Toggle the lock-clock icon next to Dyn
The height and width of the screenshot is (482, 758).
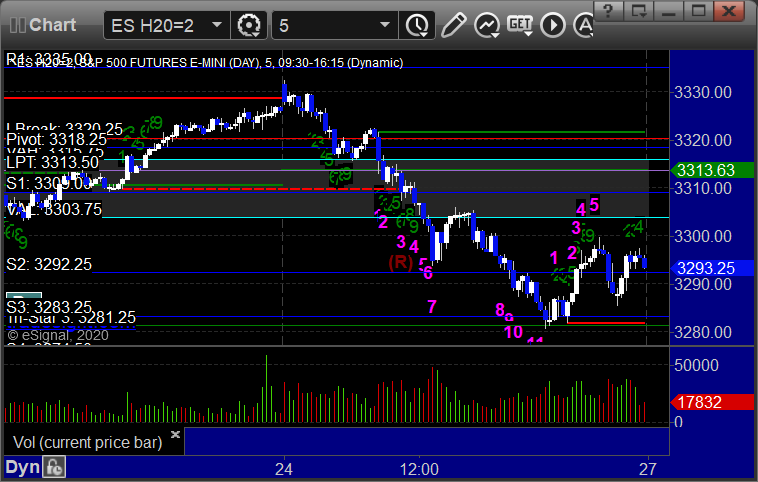(x=54, y=467)
